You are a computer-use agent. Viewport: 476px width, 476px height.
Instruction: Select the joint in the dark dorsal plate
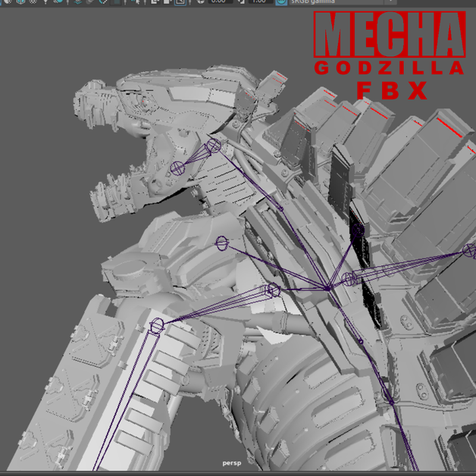click(359, 230)
